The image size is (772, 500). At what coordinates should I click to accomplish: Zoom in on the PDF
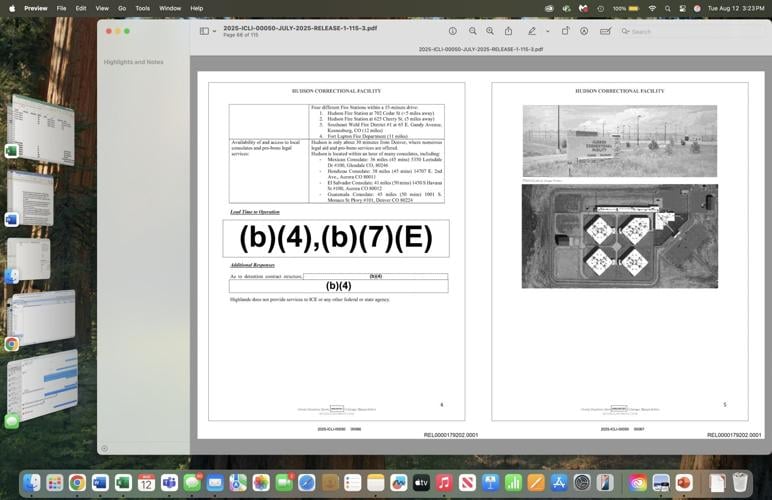coord(490,31)
